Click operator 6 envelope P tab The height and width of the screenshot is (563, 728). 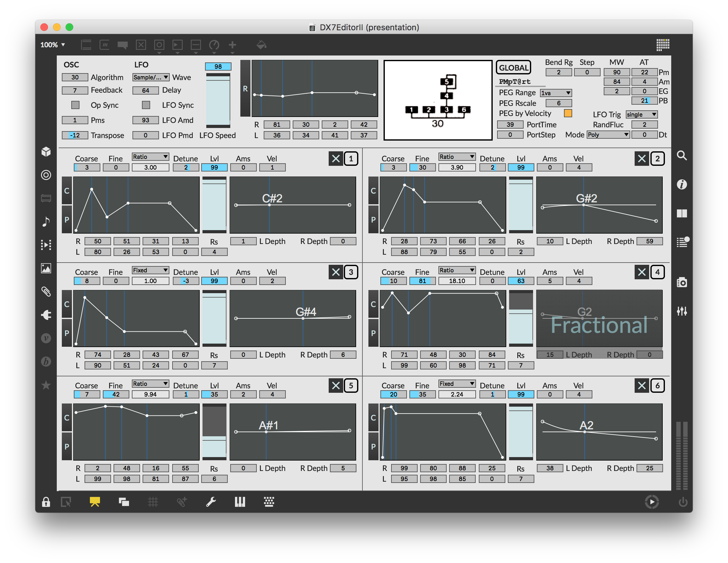pos(373,446)
